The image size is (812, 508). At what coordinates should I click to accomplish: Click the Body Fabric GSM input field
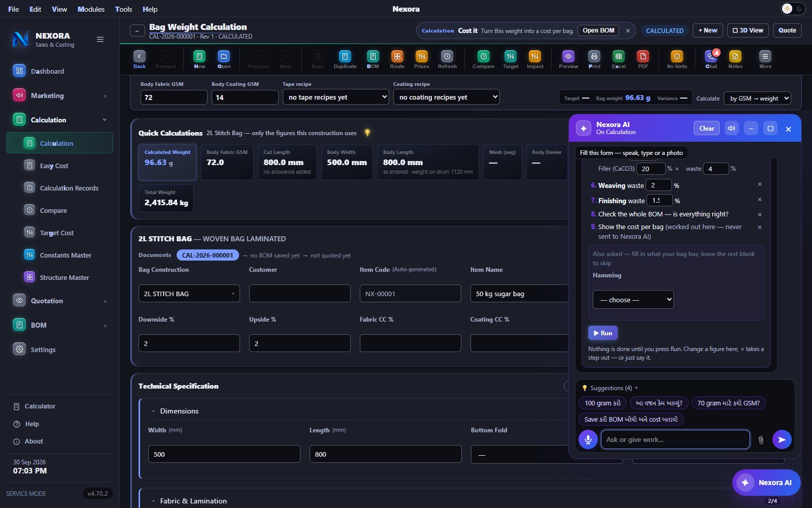(174, 97)
